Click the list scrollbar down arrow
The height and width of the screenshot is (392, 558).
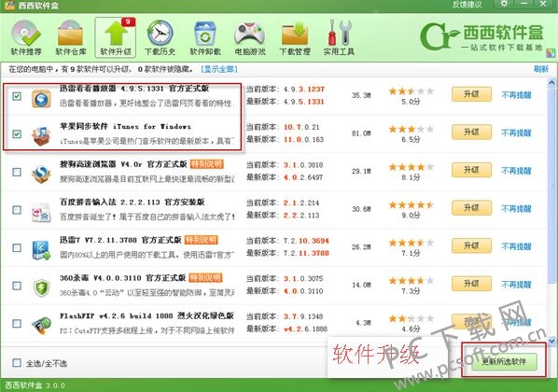551,341
